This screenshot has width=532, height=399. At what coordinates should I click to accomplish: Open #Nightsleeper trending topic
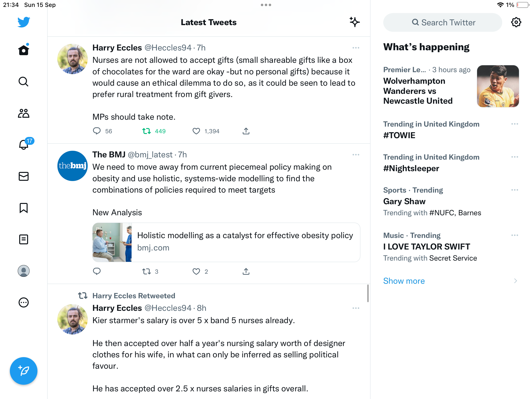[x=411, y=168]
